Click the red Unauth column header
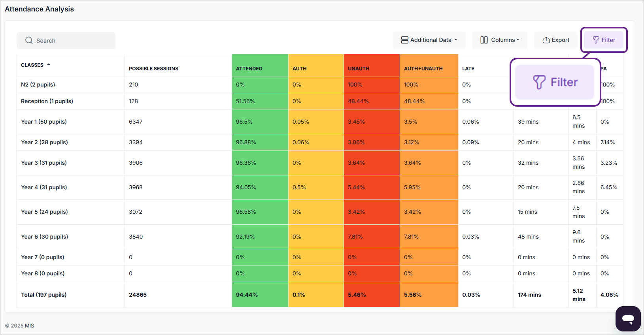Viewport: 644px width, 335px height. coord(359,69)
